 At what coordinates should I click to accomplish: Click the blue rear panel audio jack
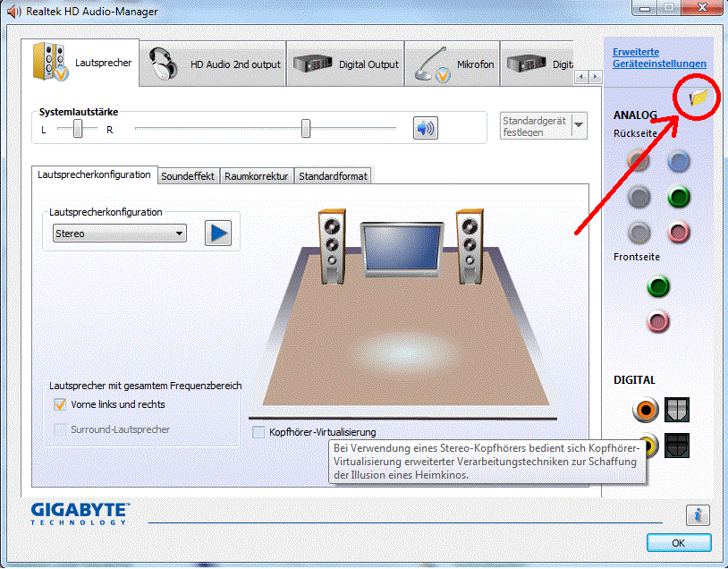tap(680, 161)
